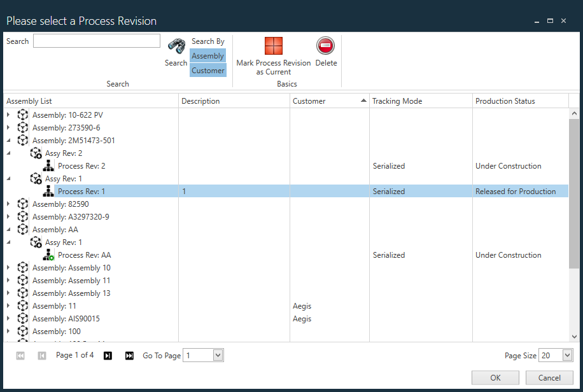Click the previous page navigation icon
The height and width of the screenshot is (392, 583).
click(x=41, y=355)
